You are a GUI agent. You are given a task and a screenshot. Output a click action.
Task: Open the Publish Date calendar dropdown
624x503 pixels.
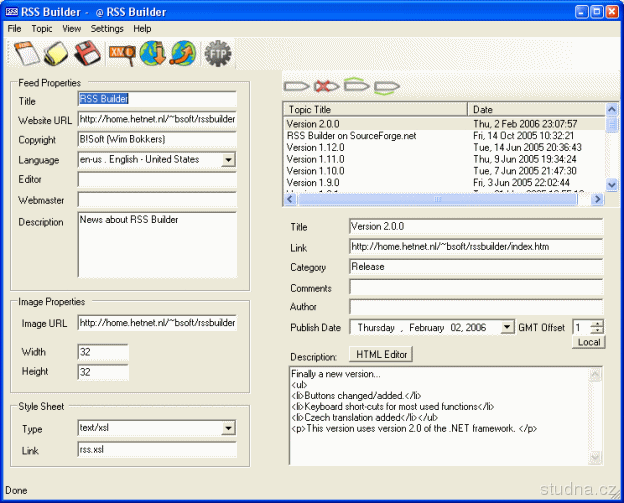507,327
